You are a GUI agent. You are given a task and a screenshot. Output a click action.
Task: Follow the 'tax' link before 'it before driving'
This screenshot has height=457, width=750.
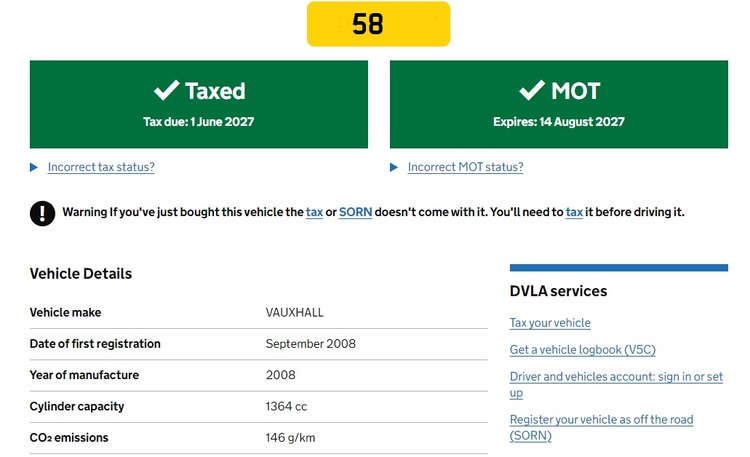tap(574, 212)
